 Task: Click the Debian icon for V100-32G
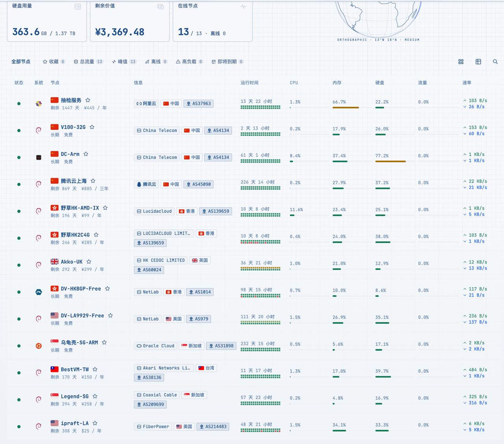(x=39, y=130)
